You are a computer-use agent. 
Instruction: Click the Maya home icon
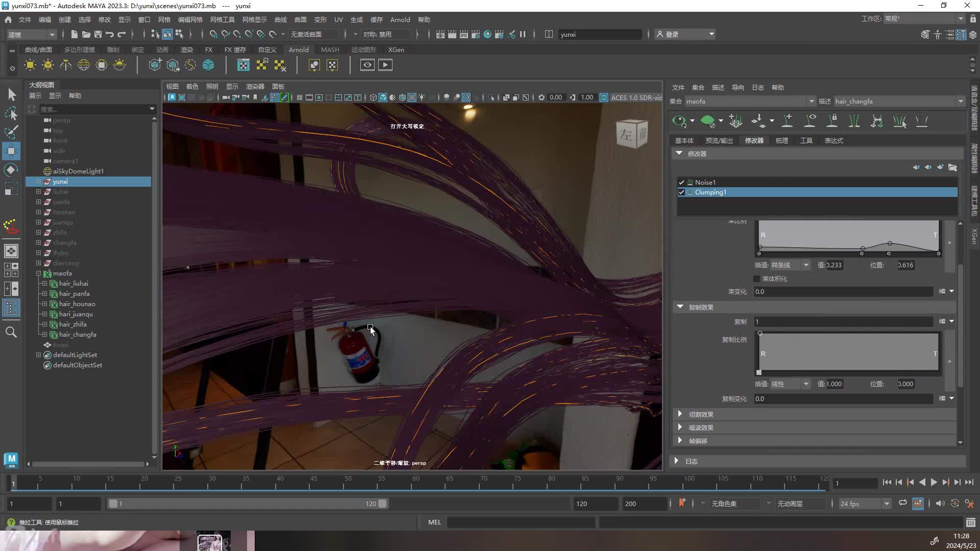8,19
